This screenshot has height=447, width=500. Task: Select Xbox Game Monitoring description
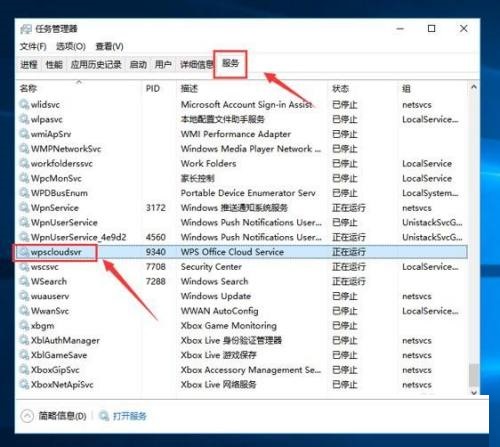[x=229, y=325]
